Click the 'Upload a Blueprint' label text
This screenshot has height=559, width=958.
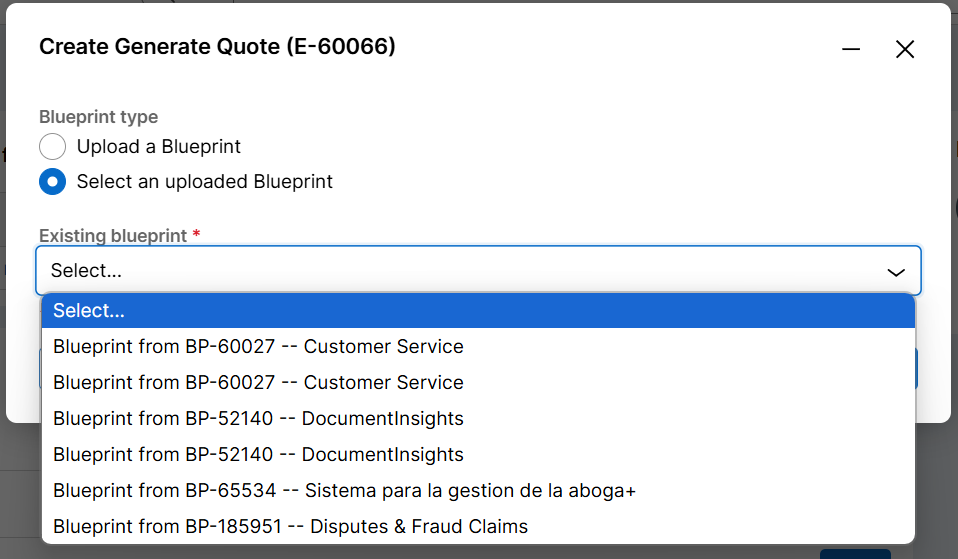point(159,147)
